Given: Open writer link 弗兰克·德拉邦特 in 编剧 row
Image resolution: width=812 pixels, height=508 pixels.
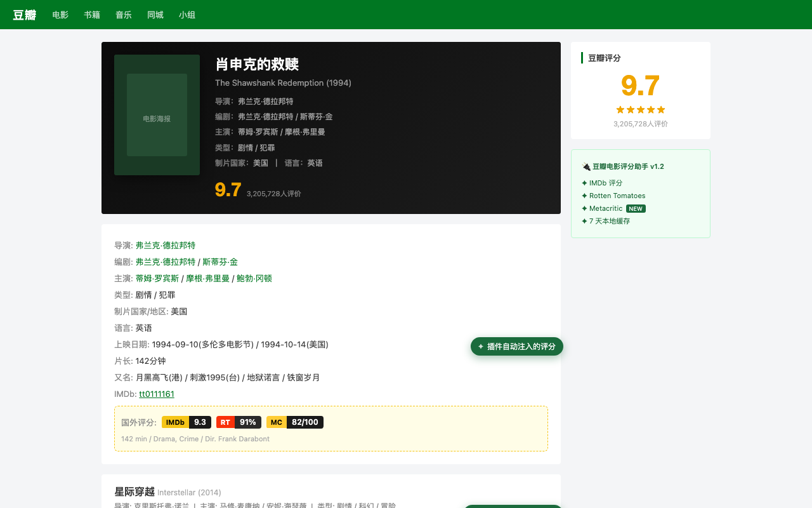Looking at the screenshot, I should tap(166, 262).
